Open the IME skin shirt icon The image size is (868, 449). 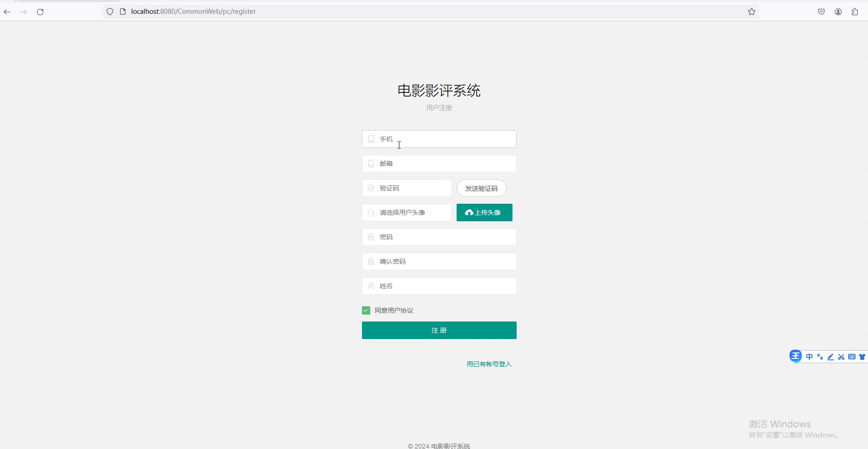pos(862,357)
